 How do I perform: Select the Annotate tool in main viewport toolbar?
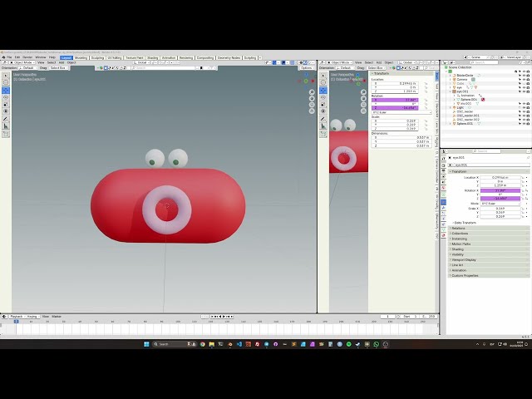coord(6,119)
